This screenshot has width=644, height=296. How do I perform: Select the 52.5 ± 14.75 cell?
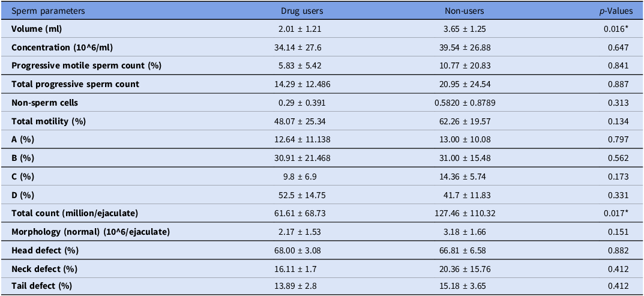302,195
